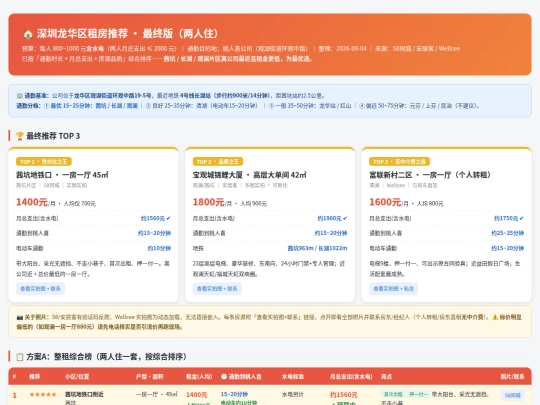
Task: Click the camera icon in the 关于照片 note
Action: [20, 317]
